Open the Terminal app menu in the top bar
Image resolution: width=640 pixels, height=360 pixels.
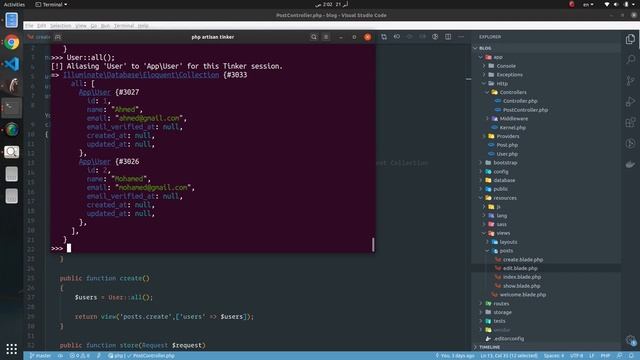(x=51, y=4)
